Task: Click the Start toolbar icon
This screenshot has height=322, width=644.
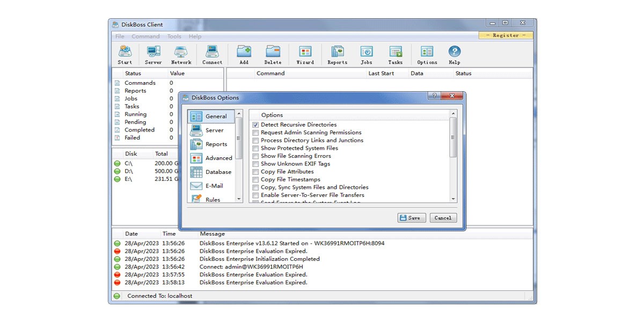Action: click(125, 55)
